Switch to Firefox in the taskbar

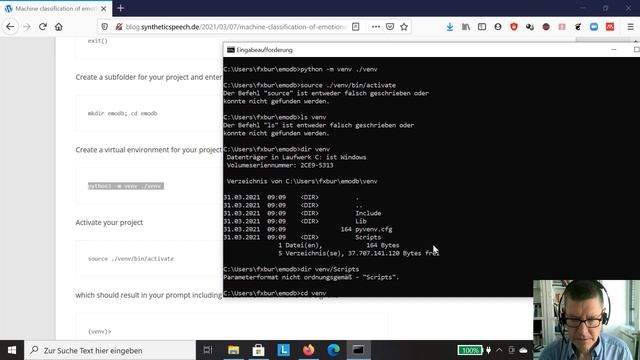(309, 350)
